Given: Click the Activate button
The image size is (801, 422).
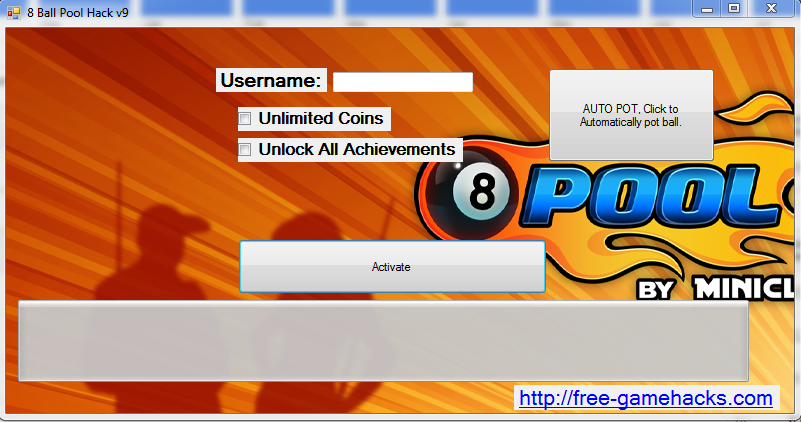Looking at the screenshot, I should (x=392, y=267).
